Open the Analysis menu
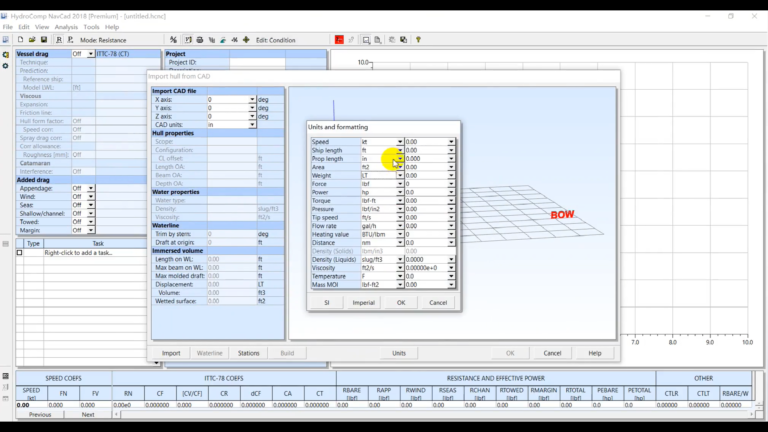This screenshot has height=432, width=768. (x=66, y=27)
